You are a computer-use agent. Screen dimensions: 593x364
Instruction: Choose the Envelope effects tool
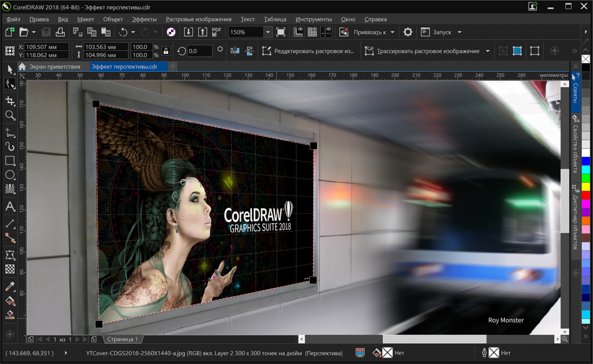tap(10, 255)
